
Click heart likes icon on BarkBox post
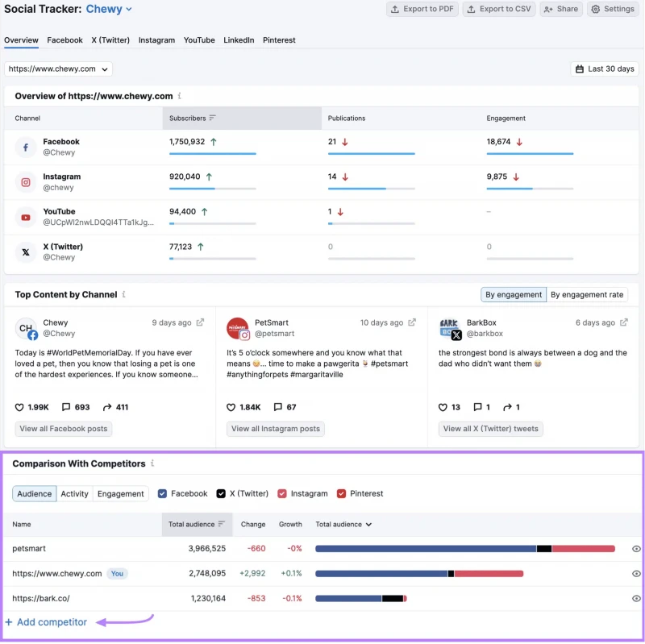(443, 407)
